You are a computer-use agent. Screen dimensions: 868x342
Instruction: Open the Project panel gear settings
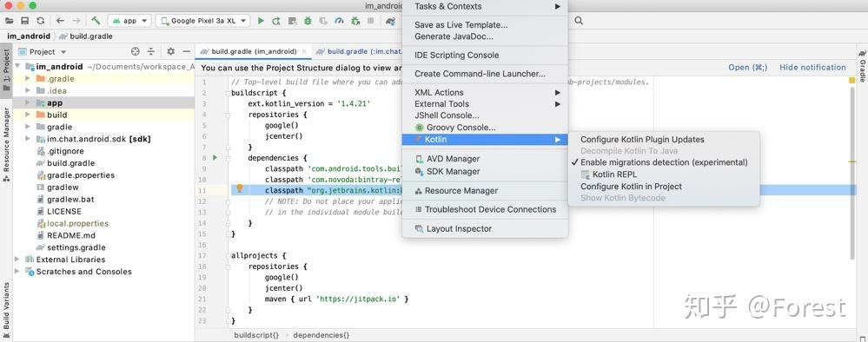170,51
